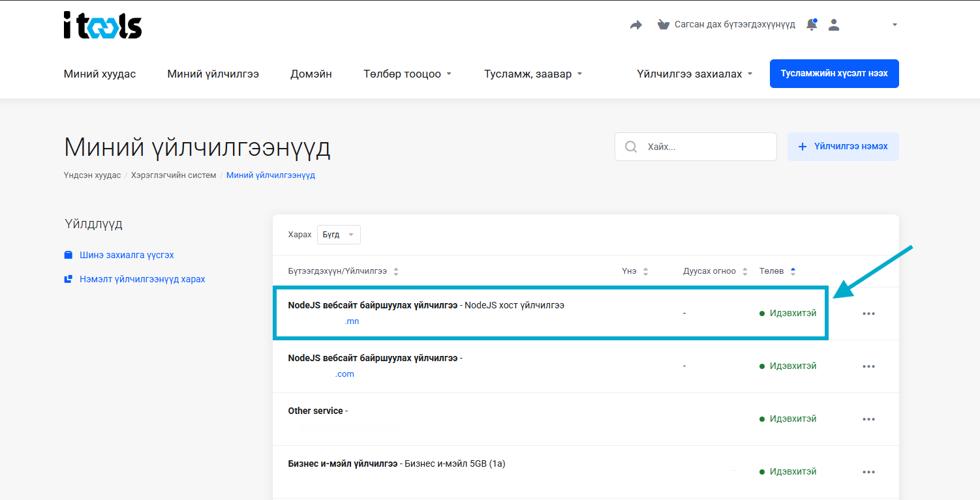Sort by Дуусах огноо column arrows
This screenshot has height=500, width=980.
pos(745,271)
